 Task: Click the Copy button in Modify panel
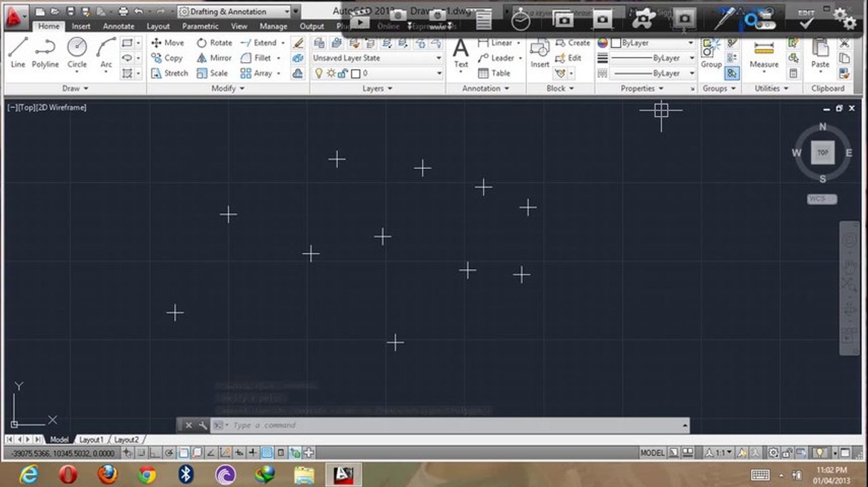(167, 58)
